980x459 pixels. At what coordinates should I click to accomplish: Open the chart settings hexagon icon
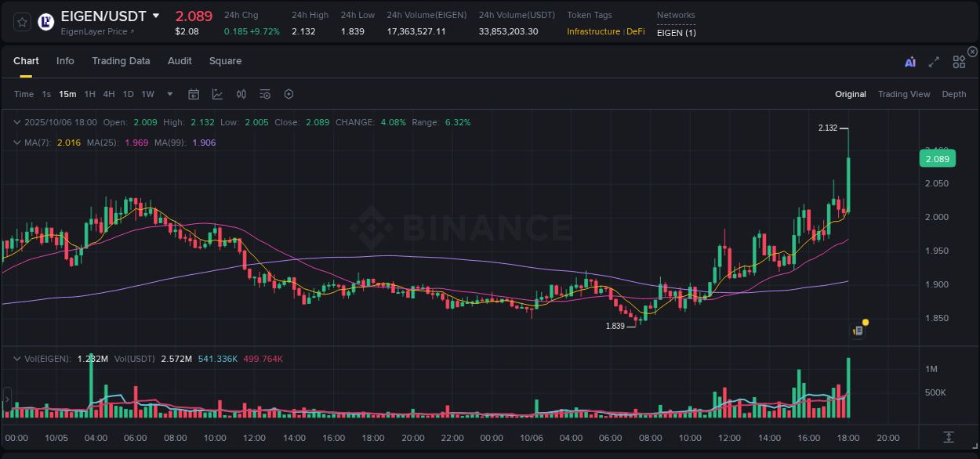[289, 94]
